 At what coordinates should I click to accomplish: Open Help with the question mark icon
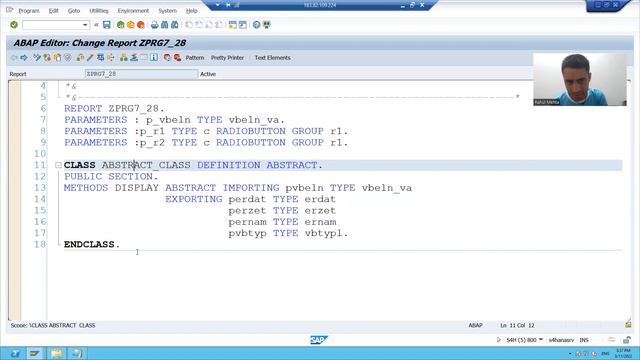[x=256, y=25]
